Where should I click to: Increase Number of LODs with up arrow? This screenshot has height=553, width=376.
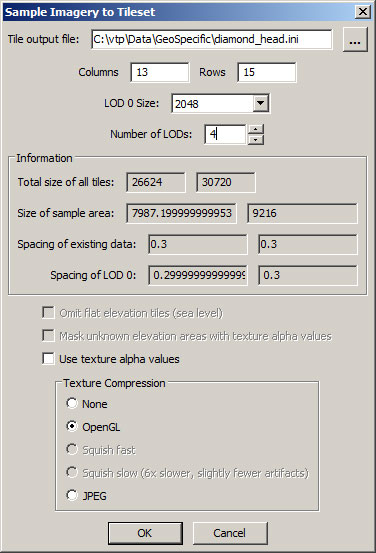pos(256,129)
